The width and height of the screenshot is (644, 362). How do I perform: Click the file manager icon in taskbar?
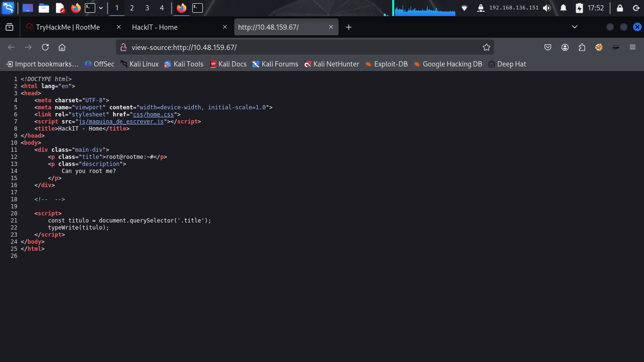click(x=44, y=8)
